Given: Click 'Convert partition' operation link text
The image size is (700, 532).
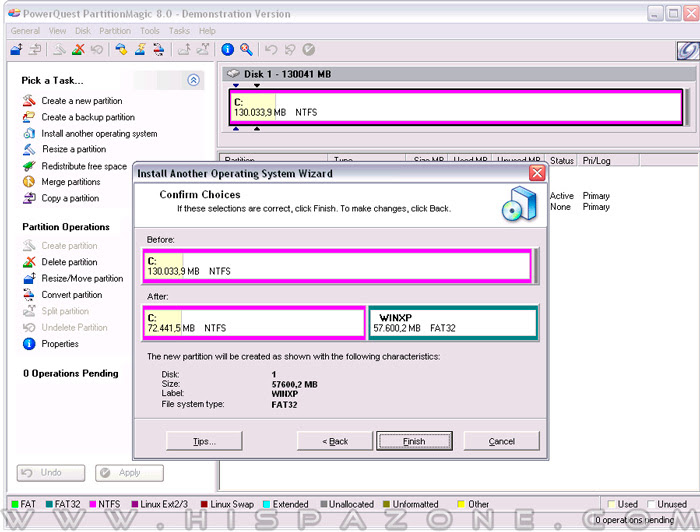Looking at the screenshot, I should (x=71, y=295).
